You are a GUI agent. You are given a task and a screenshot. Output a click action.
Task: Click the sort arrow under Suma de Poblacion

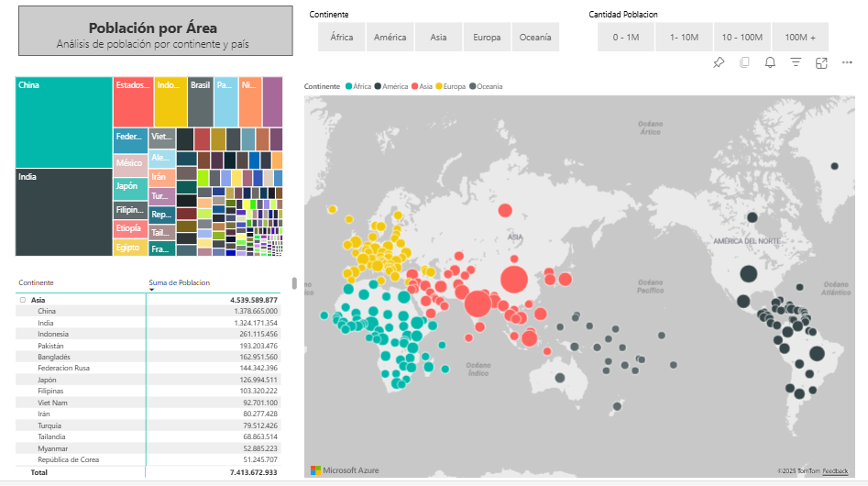pos(151,290)
